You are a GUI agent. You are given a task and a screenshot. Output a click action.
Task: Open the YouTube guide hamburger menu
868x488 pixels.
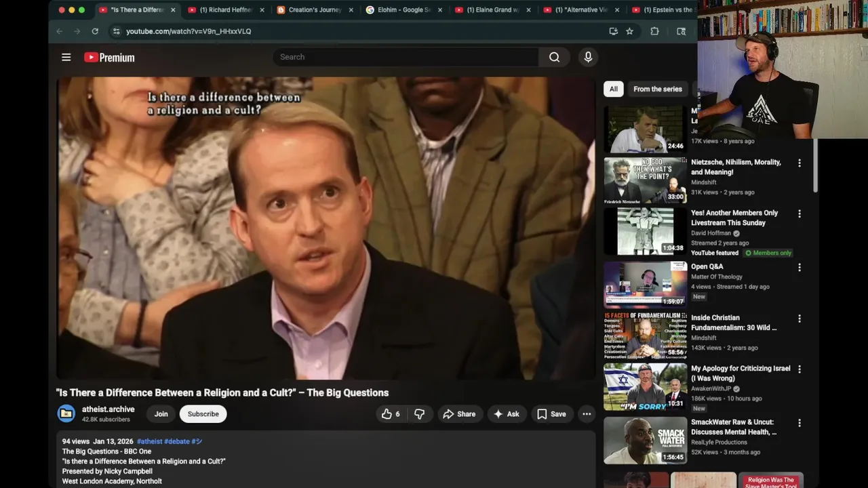(x=66, y=58)
